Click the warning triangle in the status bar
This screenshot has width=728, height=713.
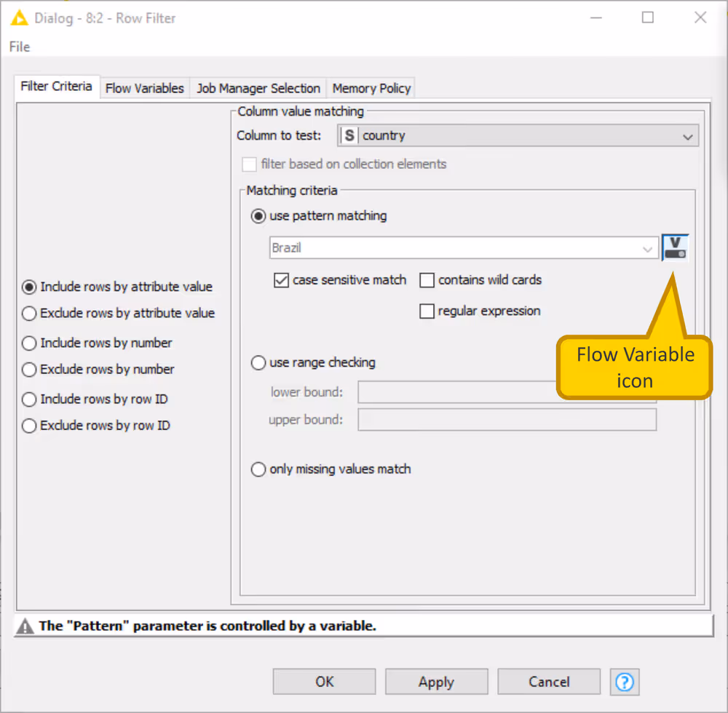[x=24, y=625]
